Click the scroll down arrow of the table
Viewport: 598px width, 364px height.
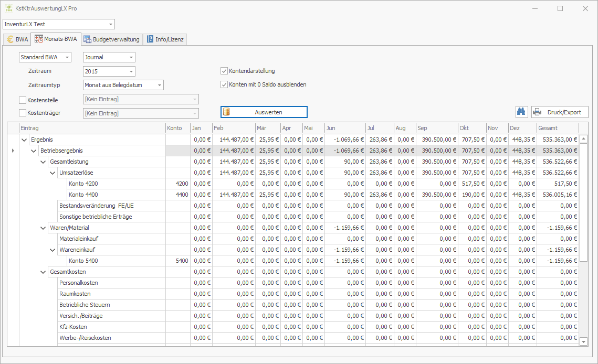(x=583, y=341)
